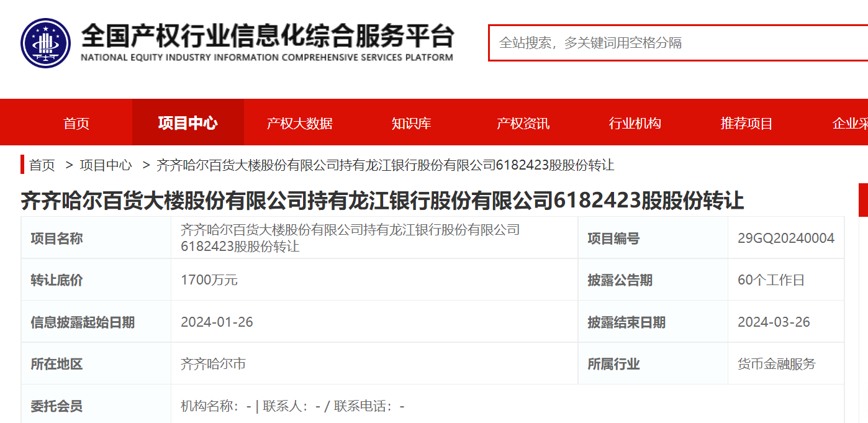This screenshot has width=868, height=423.
Task: Click the end date 2024-03-26
Action: pyautogui.click(x=774, y=322)
